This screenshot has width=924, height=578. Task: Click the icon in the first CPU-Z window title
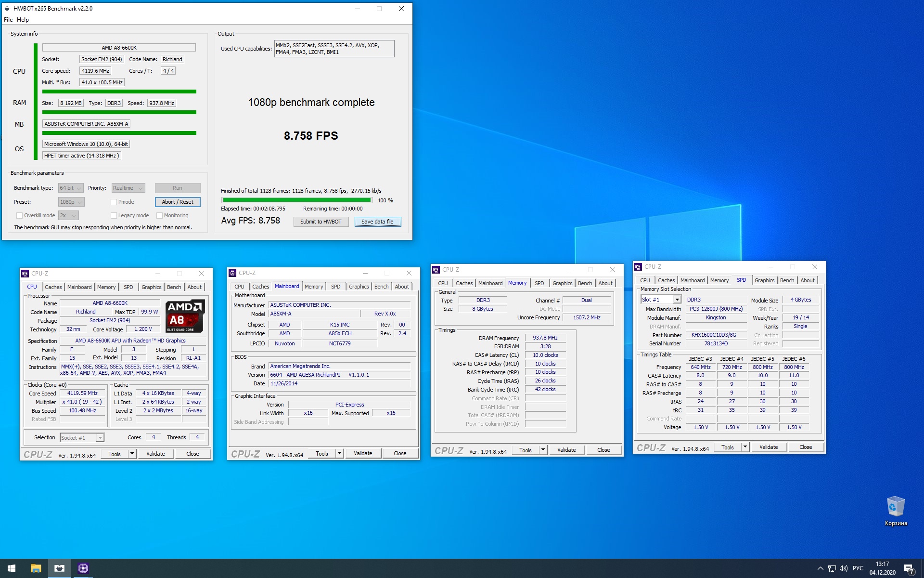coord(25,273)
